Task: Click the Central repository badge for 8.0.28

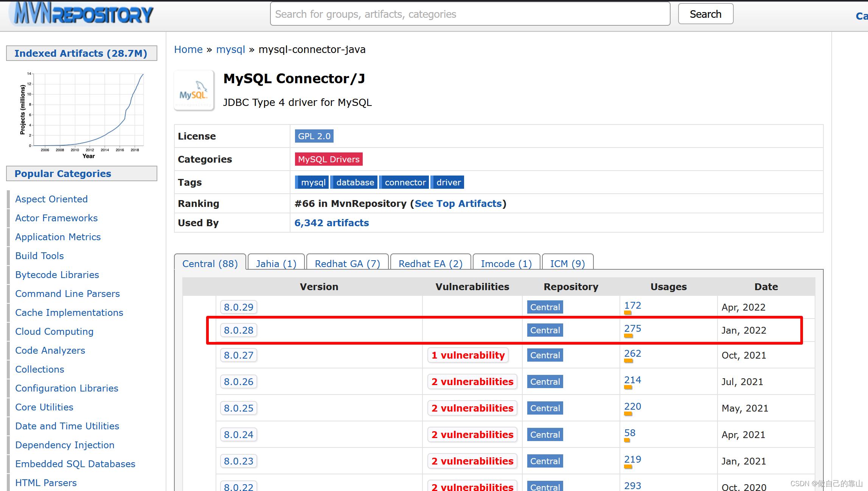Action: [545, 330]
